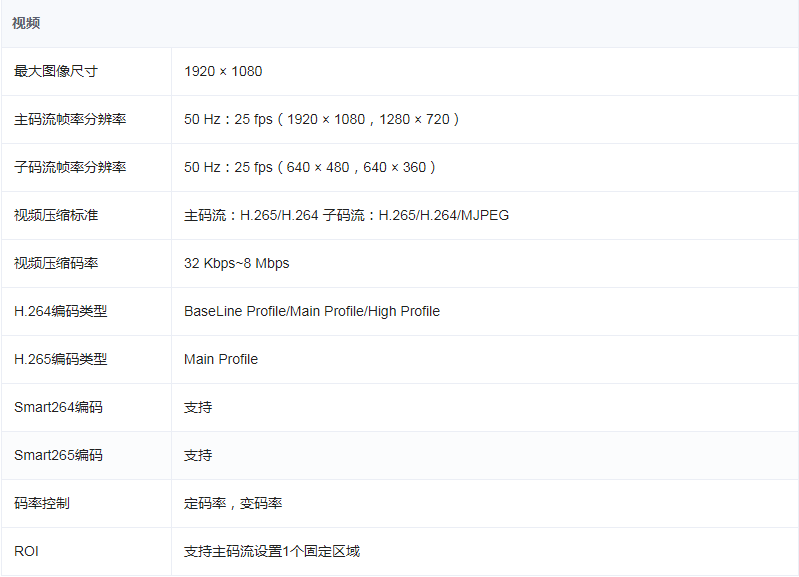Click the 最大图像尺寸 label cell
This screenshot has height=577, width=799.
click(x=56, y=71)
